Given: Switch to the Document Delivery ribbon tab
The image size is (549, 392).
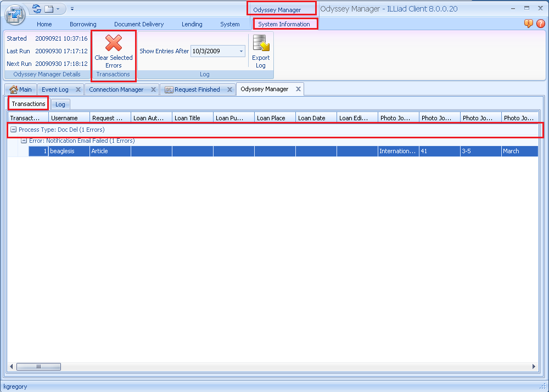Looking at the screenshot, I should 139,24.
